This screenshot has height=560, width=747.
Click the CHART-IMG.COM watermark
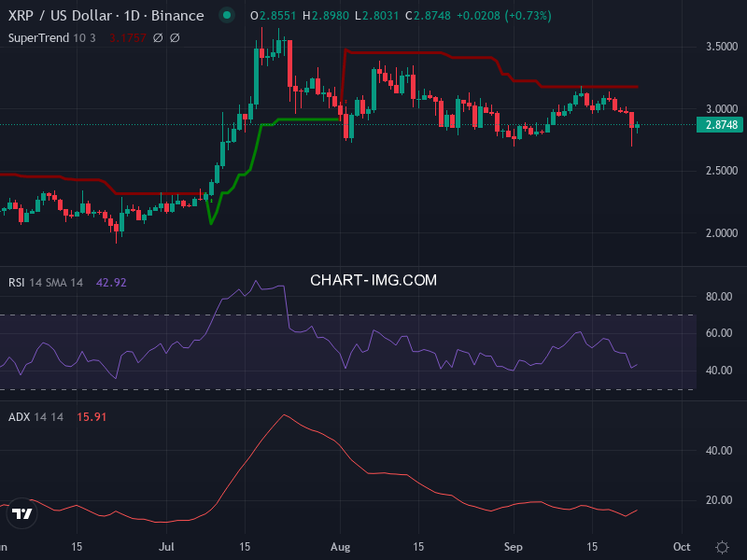[x=373, y=280]
